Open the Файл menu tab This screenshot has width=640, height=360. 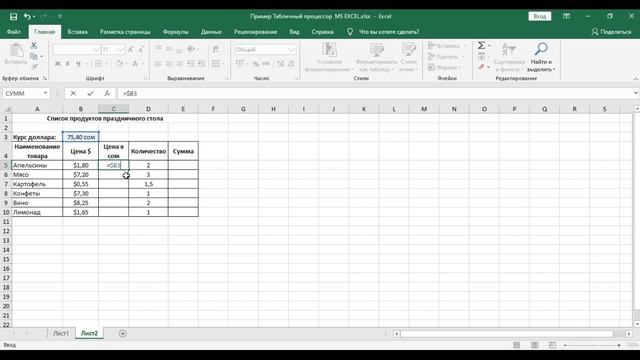pyautogui.click(x=13, y=32)
